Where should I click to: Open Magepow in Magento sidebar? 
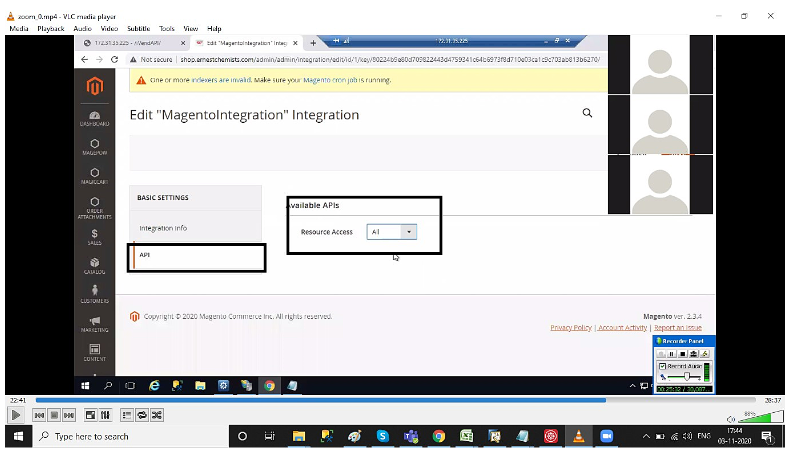pyautogui.click(x=94, y=147)
